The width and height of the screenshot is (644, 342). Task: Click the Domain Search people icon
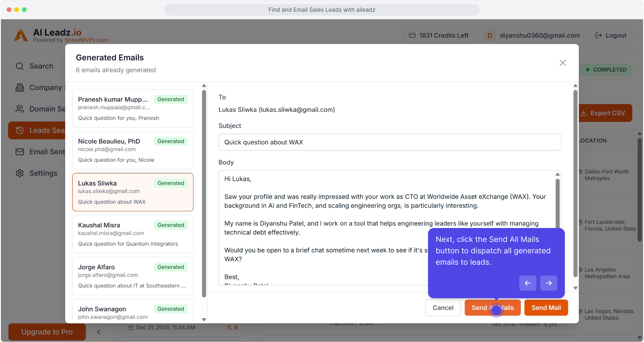click(20, 109)
